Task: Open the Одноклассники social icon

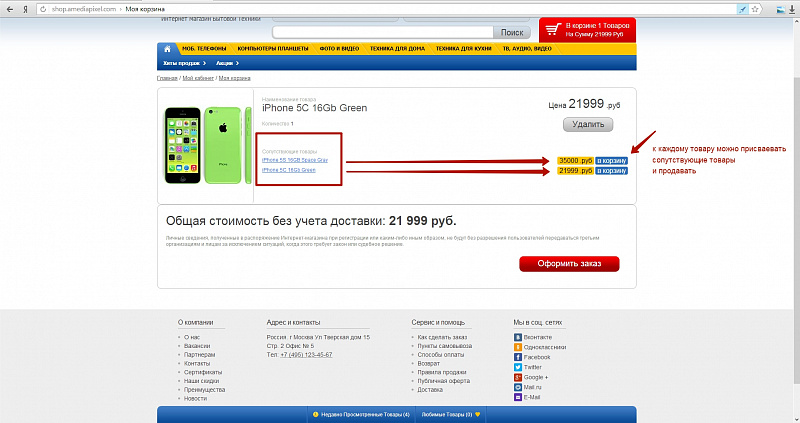Action: click(517, 347)
